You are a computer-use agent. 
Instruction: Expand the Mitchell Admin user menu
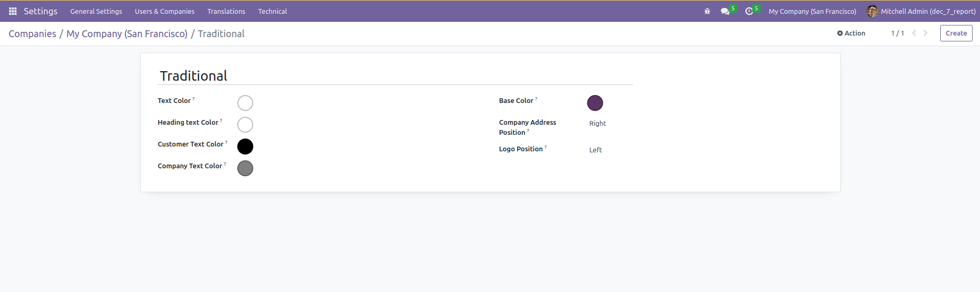tap(928, 11)
